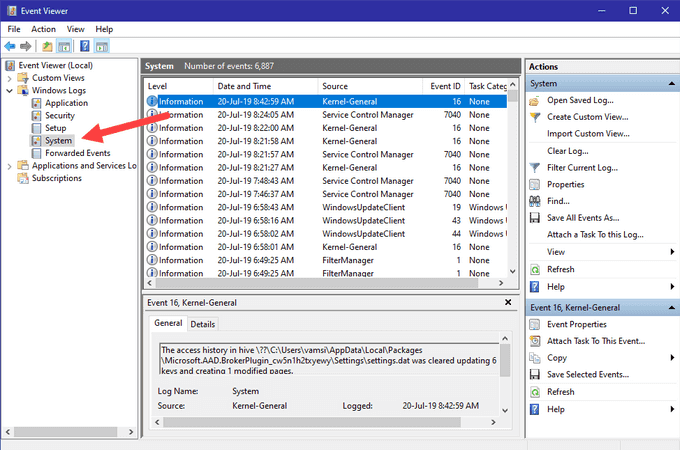Click the Filter Current Log funnel icon
Viewport: 680px width, 450px height.
tap(536, 167)
